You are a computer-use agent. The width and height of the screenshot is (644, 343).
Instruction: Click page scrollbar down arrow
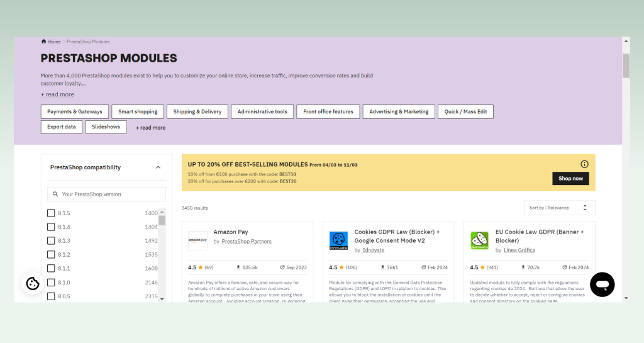626,298
